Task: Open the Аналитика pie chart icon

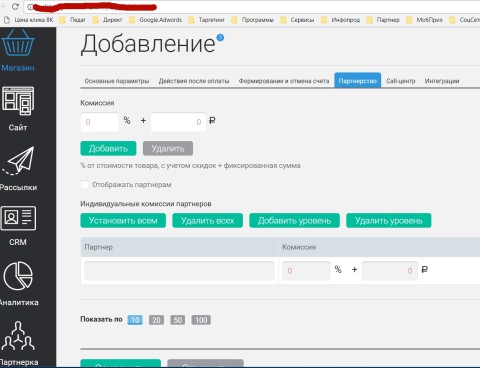Action: [x=18, y=276]
